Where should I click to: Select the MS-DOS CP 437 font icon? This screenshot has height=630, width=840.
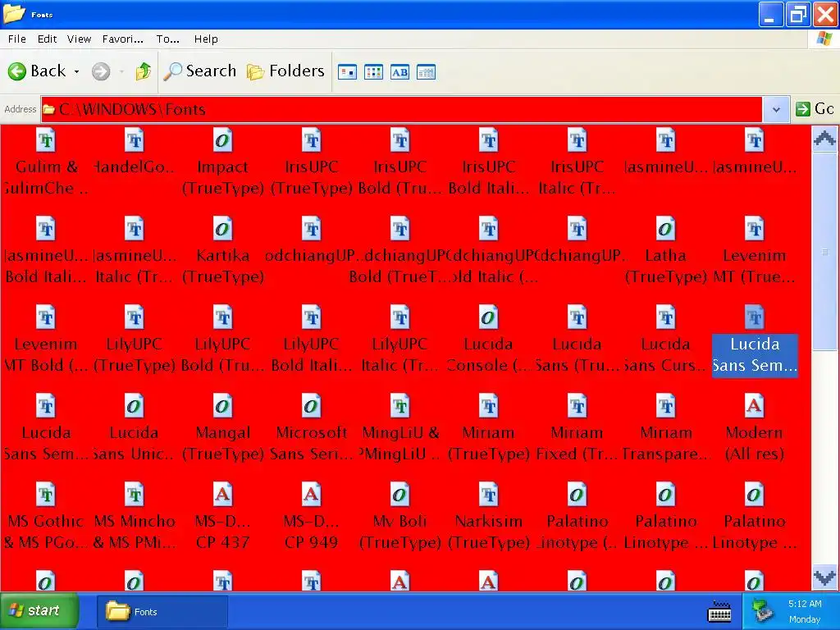[x=222, y=495]
